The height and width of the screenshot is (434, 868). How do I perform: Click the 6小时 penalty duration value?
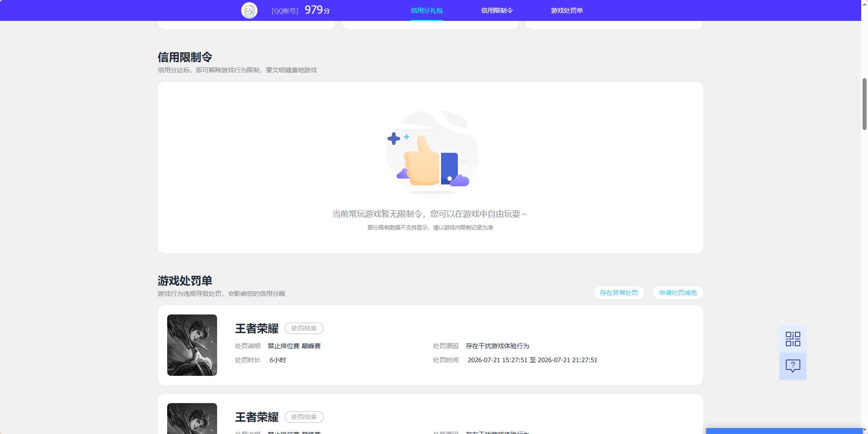pos(278,360)
